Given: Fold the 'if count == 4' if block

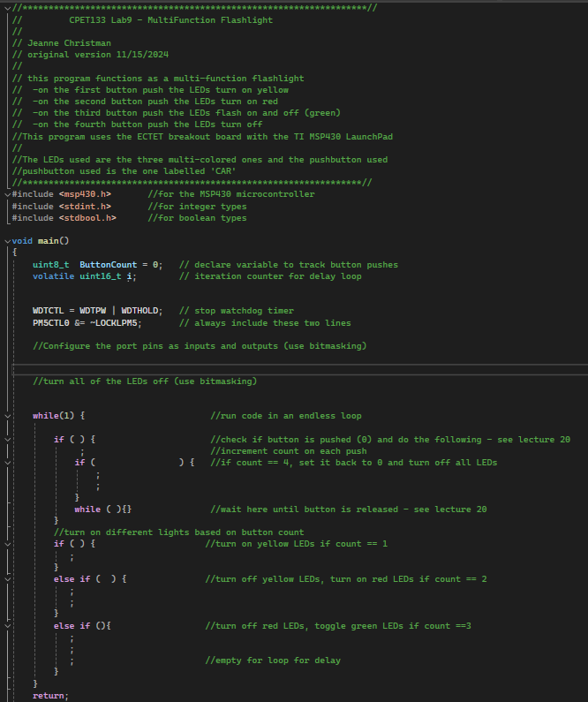Looking at the screenshot, I should click(8, 463).
